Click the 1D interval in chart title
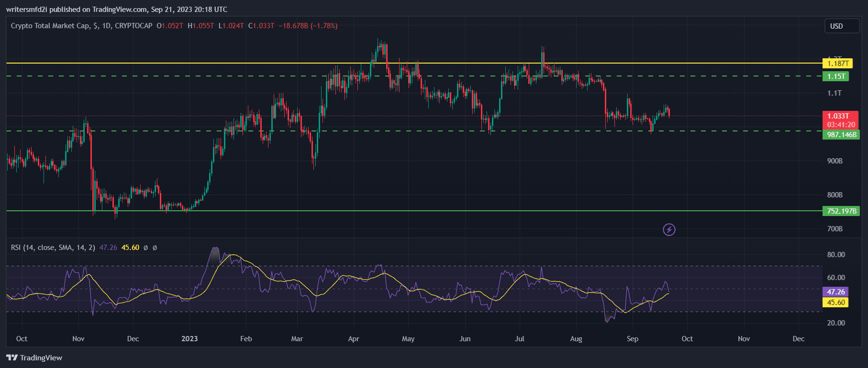The height and width of the screenshot is (368, 868). pos(106,26)
